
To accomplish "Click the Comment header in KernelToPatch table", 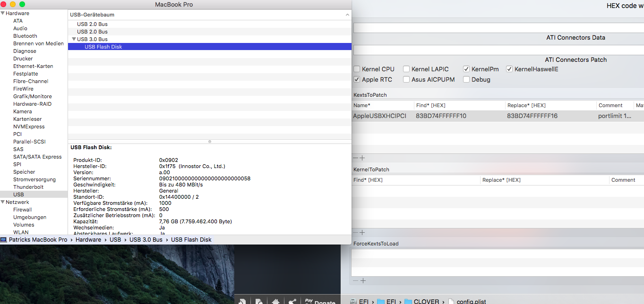I will (x=623, y=180).
